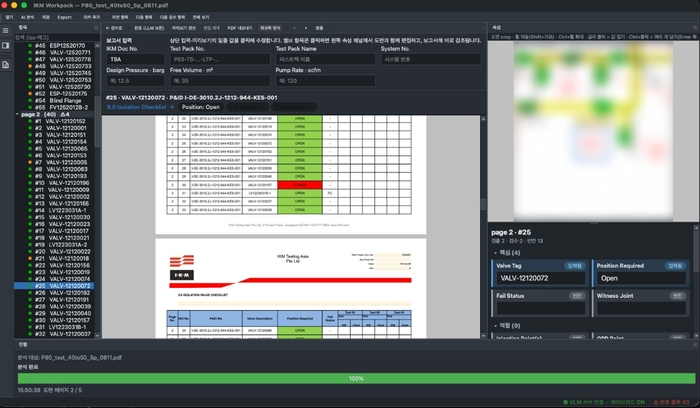Toggle the Position: Open pill filter
The height and width of the screenshot is (408, 700).
pyautogui.click(x=200, y=107)
